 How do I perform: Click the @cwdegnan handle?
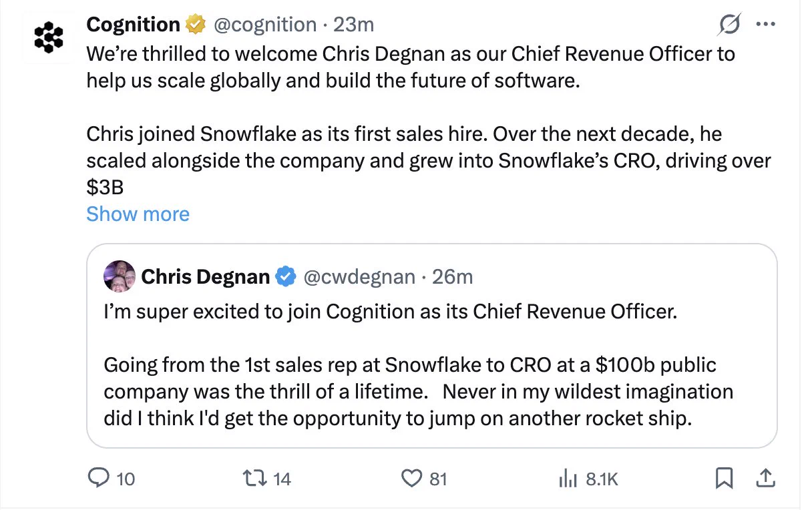coord(359,276)
